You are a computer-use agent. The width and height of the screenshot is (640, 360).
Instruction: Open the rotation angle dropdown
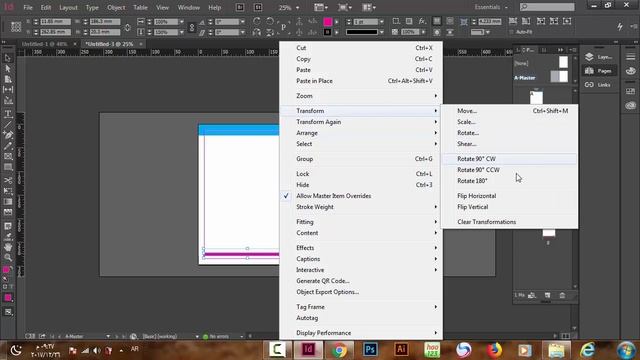(242, 22)
